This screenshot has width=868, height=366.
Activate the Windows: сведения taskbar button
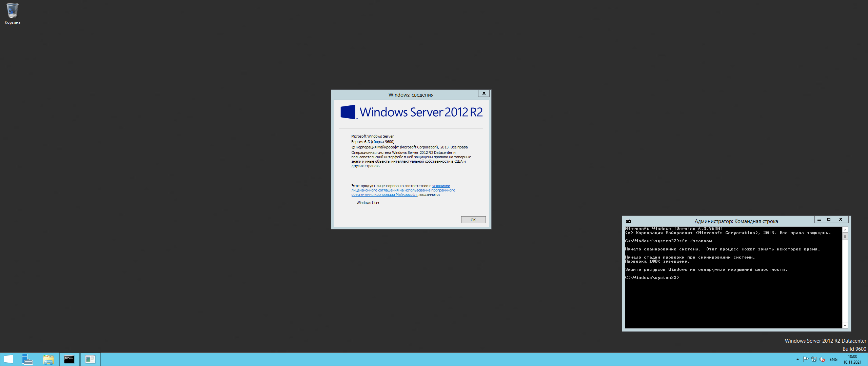90,359
